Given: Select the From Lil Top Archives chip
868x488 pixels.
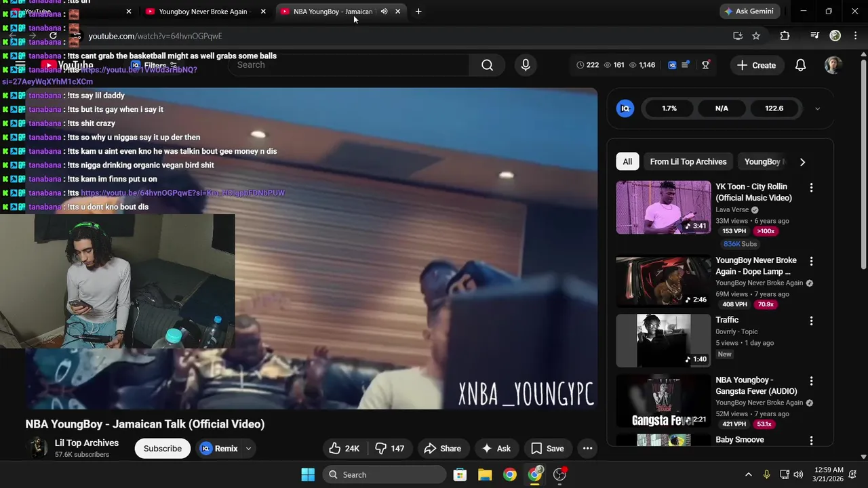Looking at the screenshot, I should [688, 161].
